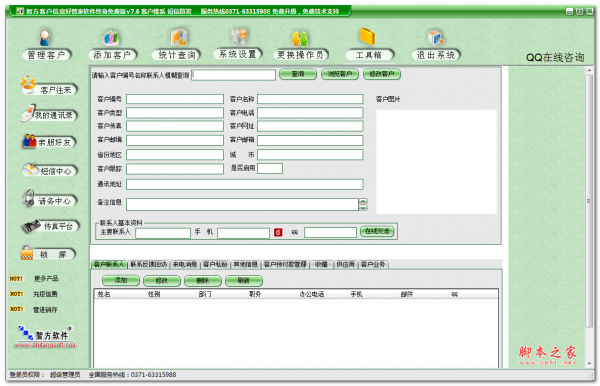
Task: Switch to the 客户联系人 tab
Action: point(109,264)
